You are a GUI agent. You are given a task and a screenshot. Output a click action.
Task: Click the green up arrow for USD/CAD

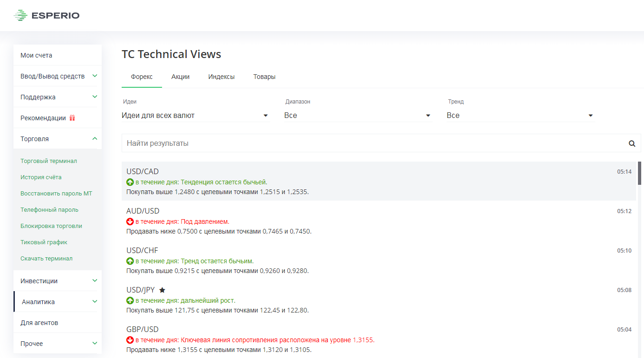130,182
